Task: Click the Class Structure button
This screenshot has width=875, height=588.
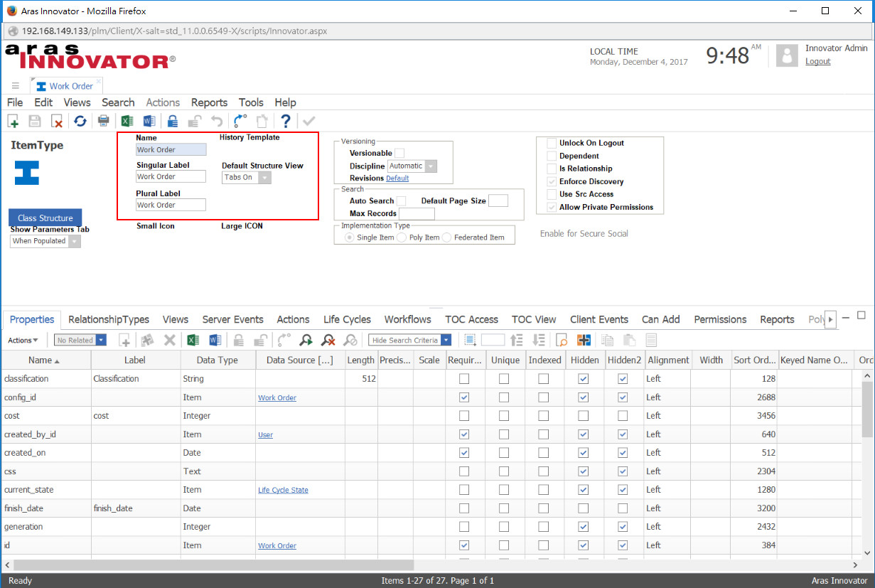Action: click(x=45, y=218)
